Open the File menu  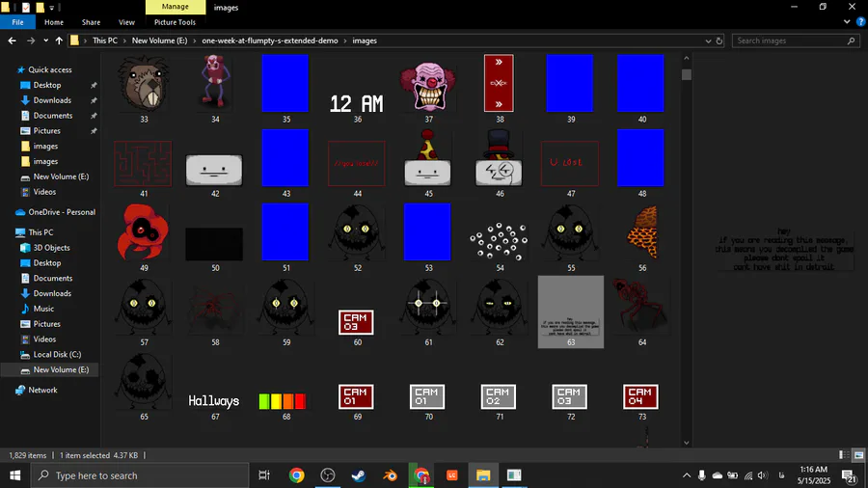pos(17,22)
